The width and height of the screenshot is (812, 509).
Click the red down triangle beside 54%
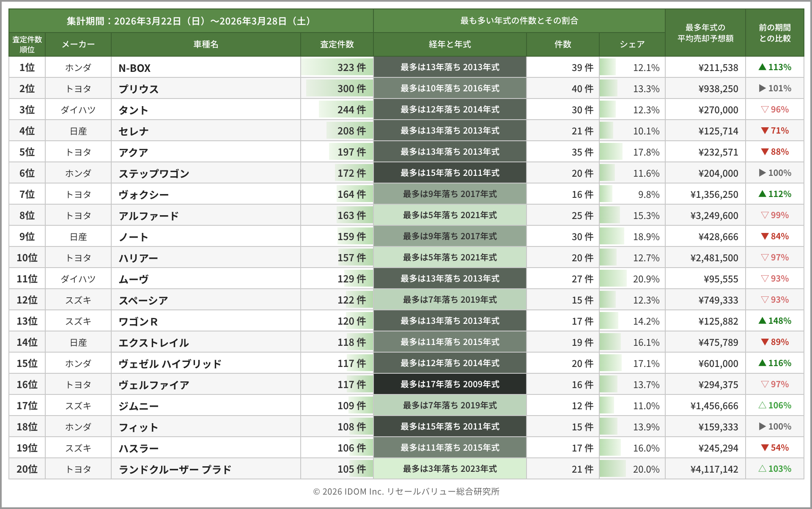point(765,447)
